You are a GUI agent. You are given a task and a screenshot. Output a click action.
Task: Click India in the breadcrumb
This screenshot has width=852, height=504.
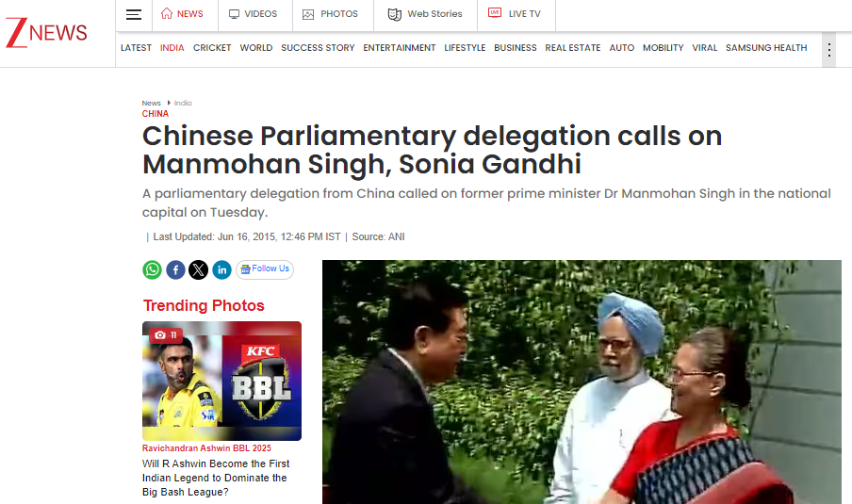183,103
